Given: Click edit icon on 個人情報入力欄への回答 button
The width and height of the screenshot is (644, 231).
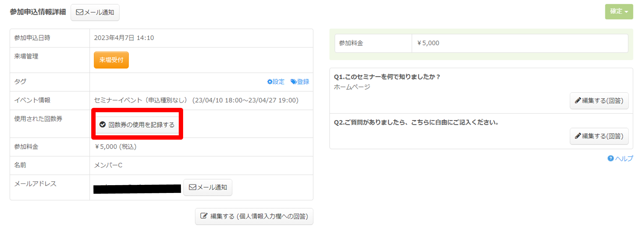Looking at the screenshot, I should pyautogui.click(x=204, y=216).
